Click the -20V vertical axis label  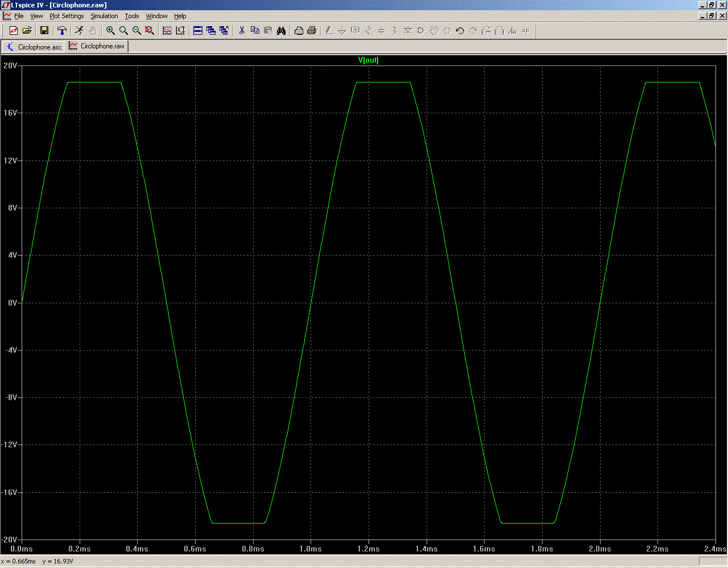[10, 540]
